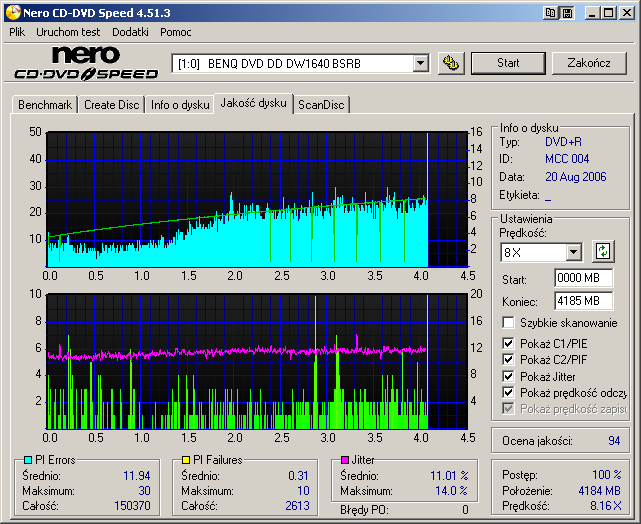Image resolution: width=641 pixels, height=524 pixels.
Task: Toggle Pokaż prędkość odczytu checkbox
Action: tap(508, 392)
